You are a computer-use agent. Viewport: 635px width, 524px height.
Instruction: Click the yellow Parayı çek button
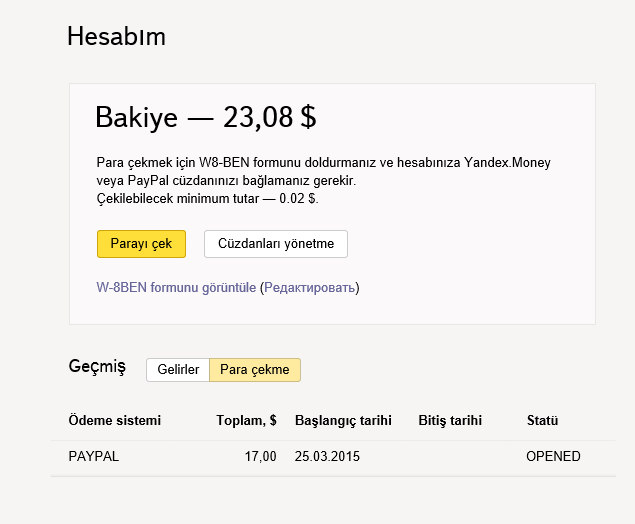click(x=141, y=244)
